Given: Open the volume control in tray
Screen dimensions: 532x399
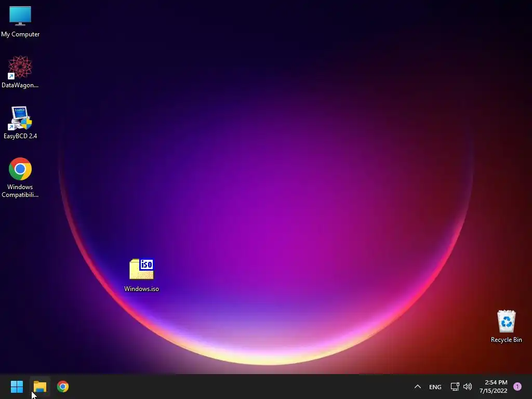Looking at the screenshot, I should tap(468, 387).
